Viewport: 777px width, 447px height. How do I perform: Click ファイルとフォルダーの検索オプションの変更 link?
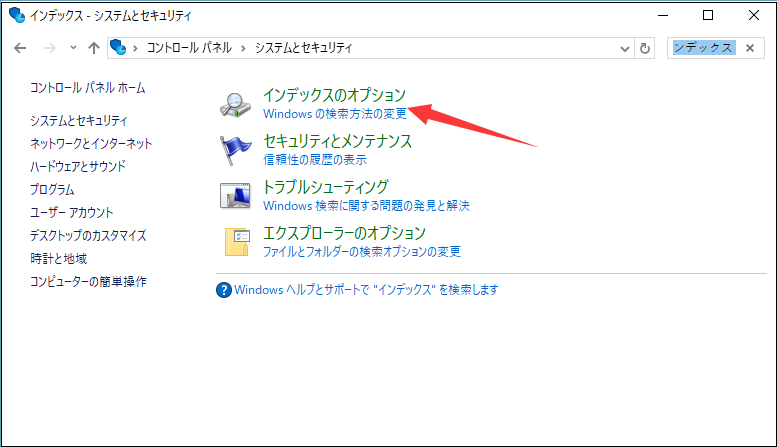[362, 252]
